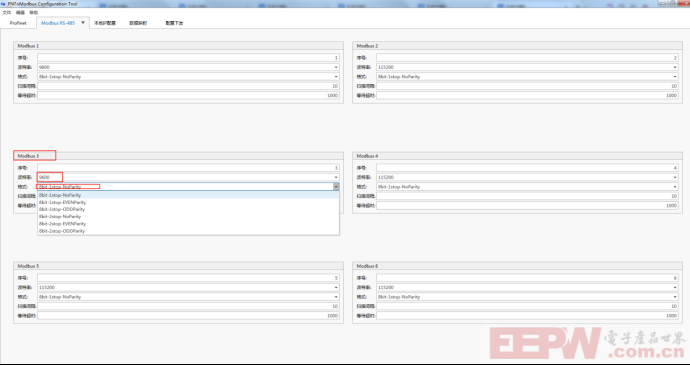Open the 本地IP配置 tab

pyautogui.click(x=105, y=23)
